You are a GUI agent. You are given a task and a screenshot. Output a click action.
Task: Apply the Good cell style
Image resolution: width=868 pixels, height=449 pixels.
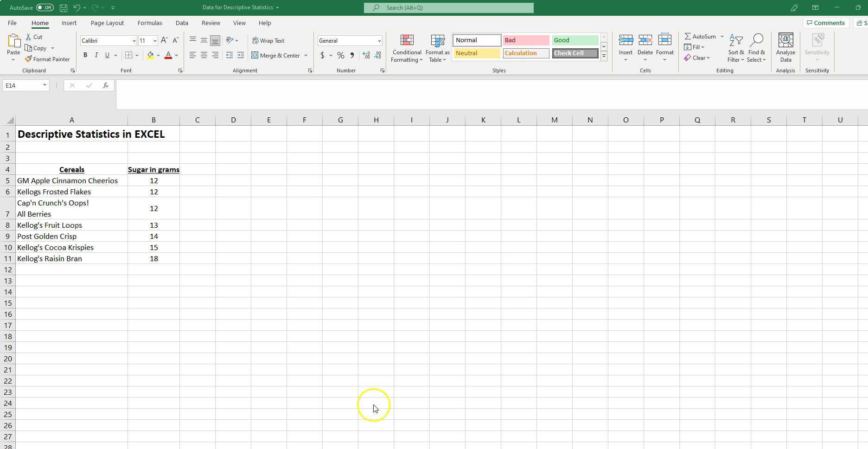coord(574,40)
